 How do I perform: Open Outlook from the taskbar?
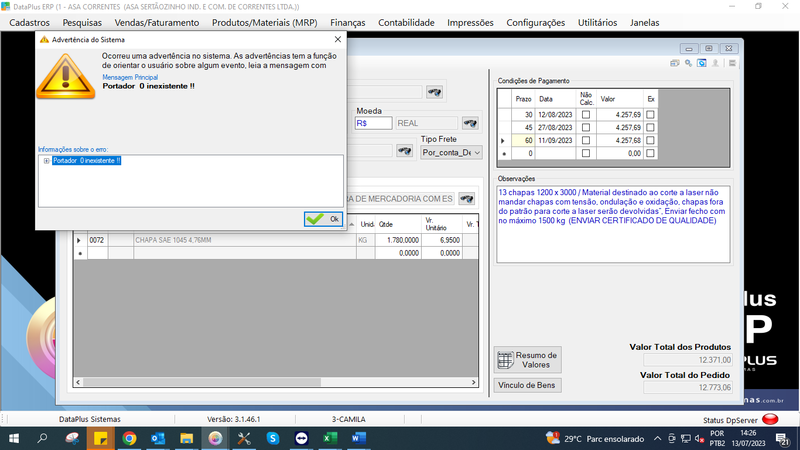(x=158, y=438)
